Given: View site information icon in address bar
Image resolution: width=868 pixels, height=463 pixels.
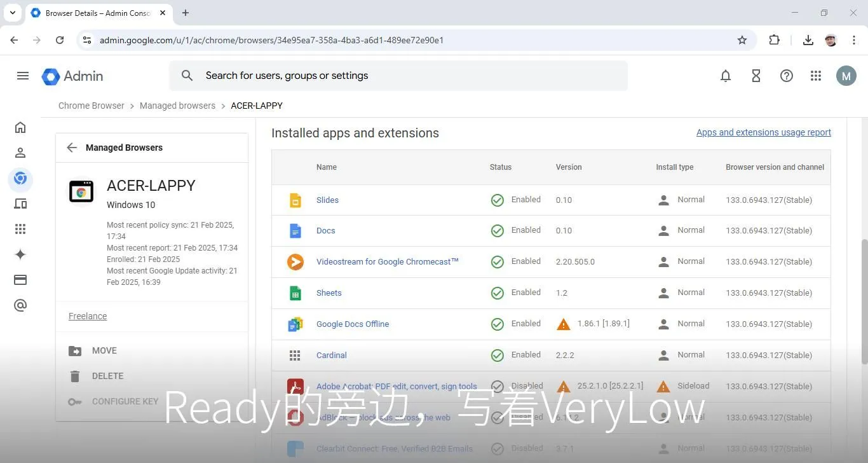Looking at the screenshot, I should (88, 40).
